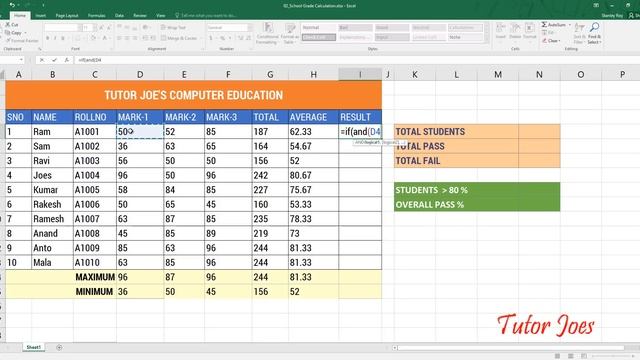This screenshot has width=640, height=360.
Task: Click the AutoSum sigma icon
Action: tap(544, 25)
